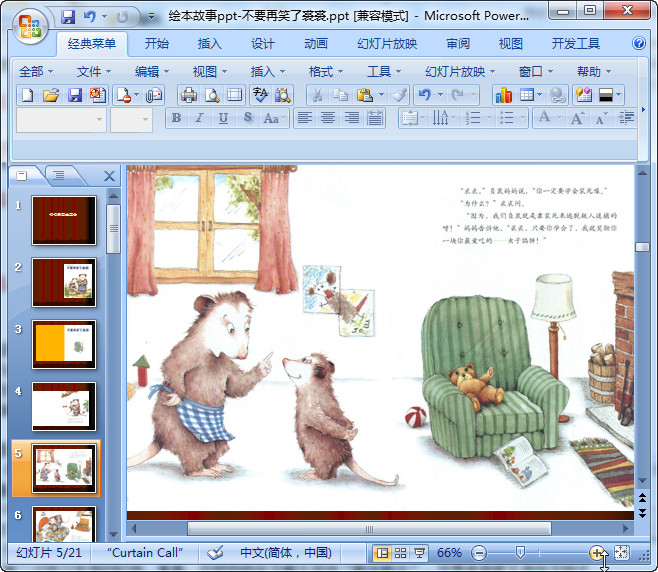658x572 pixels.
Task: Click zoom out minus button
Action: tap(478, 553)
